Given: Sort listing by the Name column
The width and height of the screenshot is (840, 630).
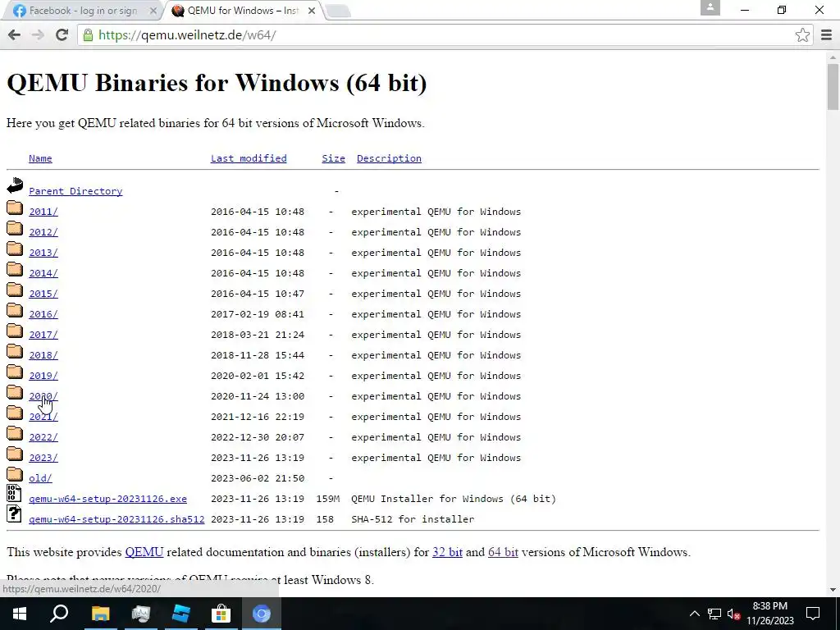Looking at the screenshot, I should (x=40, y=158).
